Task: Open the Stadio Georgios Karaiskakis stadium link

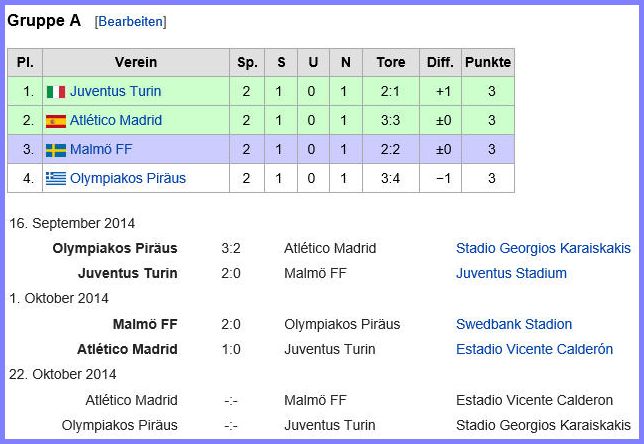Action: click(x=543, y=248)
